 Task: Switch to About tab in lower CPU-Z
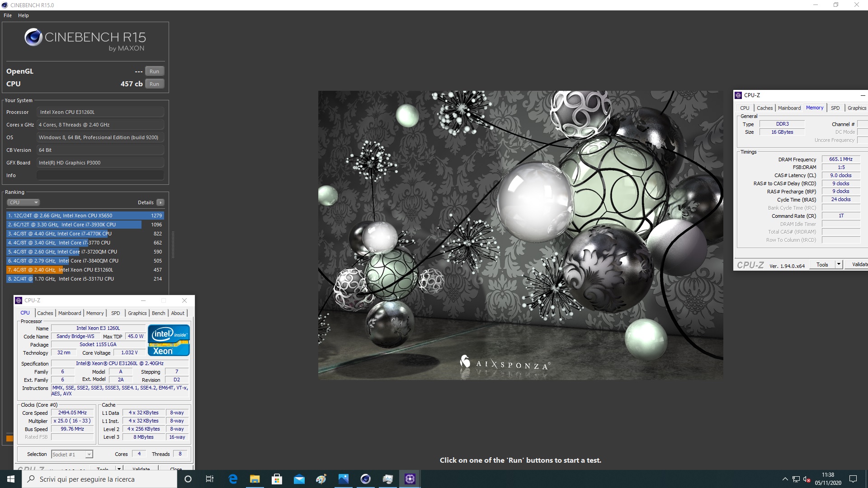178,313
